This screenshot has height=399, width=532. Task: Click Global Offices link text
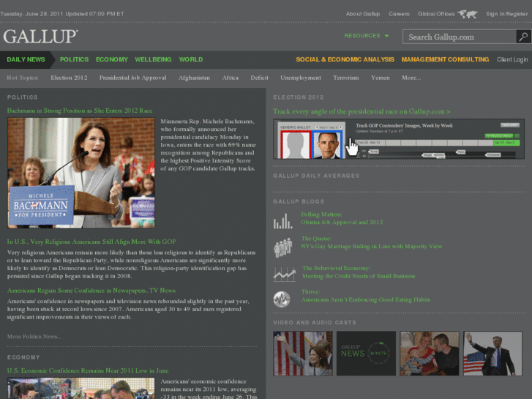(x=436, y=14)
